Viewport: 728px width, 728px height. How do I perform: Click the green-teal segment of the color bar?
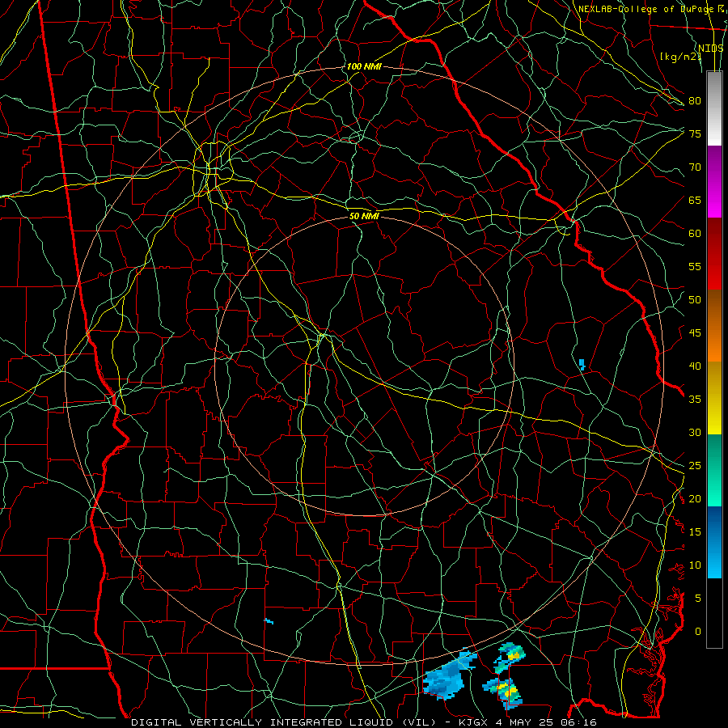[714, 470]
